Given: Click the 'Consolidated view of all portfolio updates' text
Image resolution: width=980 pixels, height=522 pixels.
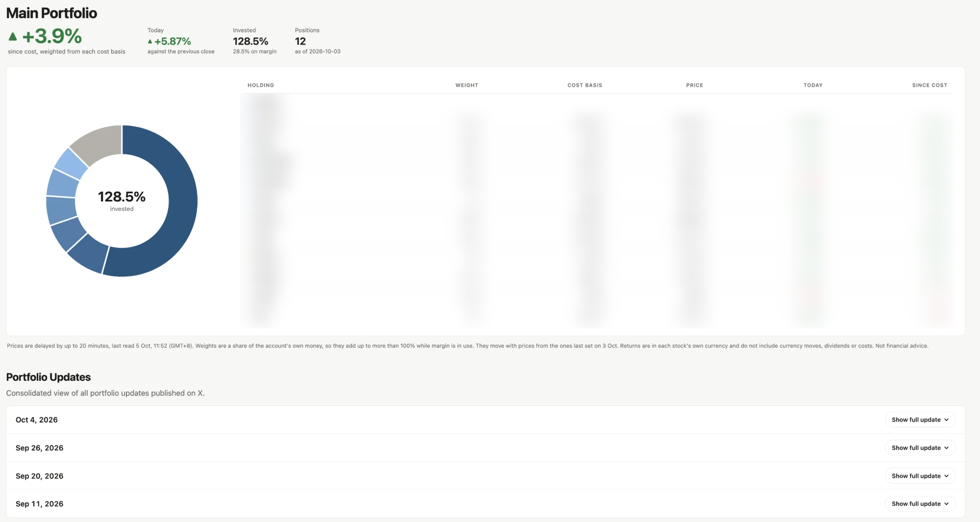Looking at the screenshot, I should tap(105, 393).
